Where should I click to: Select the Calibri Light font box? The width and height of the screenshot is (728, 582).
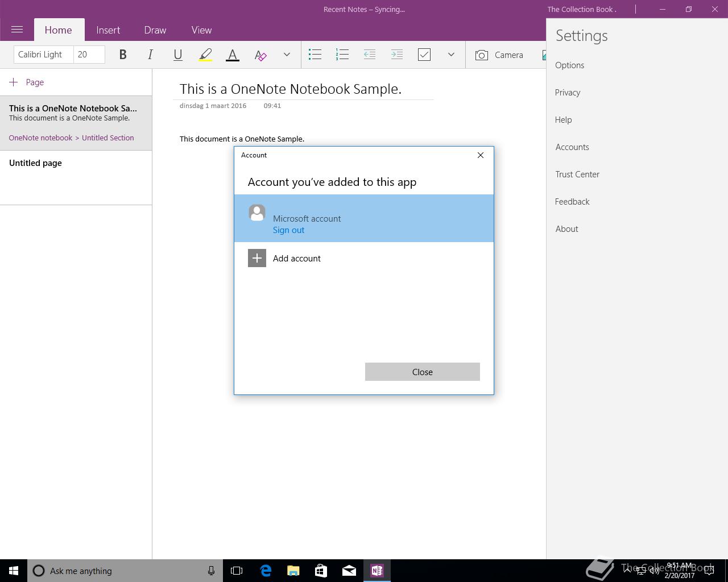click(44, 55)
